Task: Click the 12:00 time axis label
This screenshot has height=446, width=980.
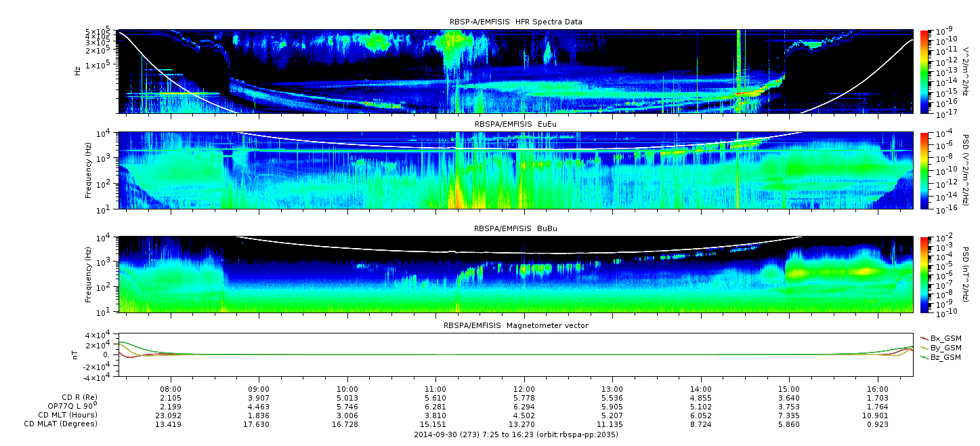Action: (524, 388)
